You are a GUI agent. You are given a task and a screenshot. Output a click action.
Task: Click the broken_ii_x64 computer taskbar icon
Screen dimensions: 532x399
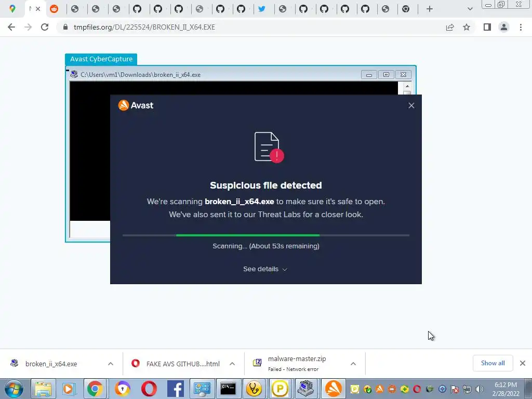point(306,389)
